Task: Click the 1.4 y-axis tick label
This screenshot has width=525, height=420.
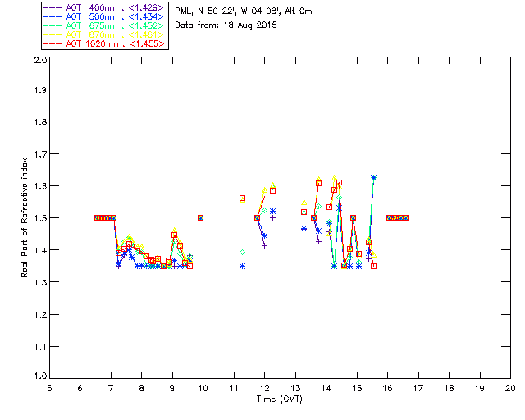Action: pyautogui.click(x=40, y=250)
